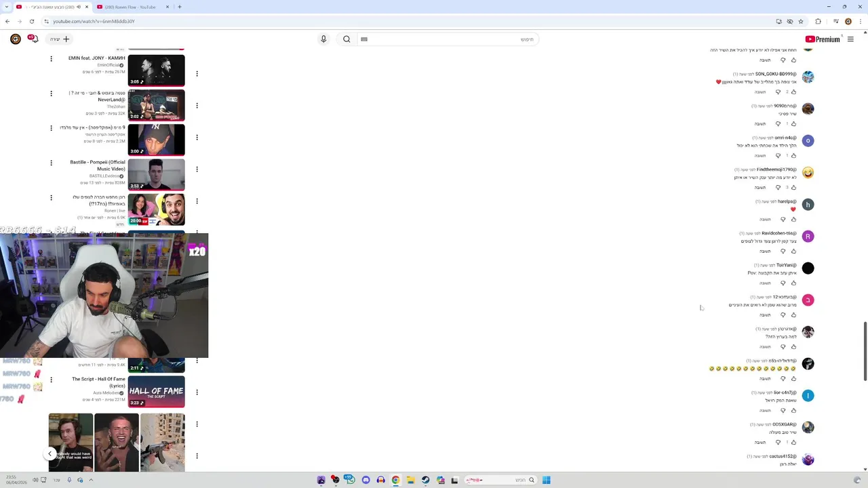
Task: Like the lior-c4n7j comment
Action: pos(793,411)
